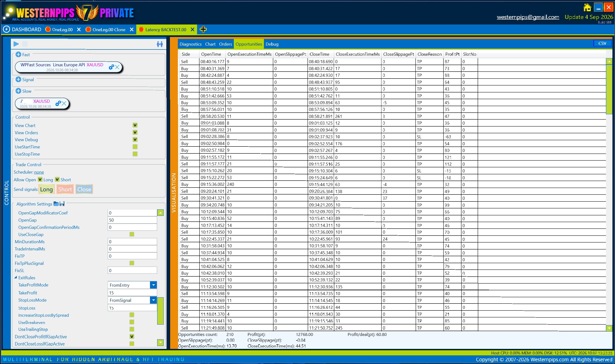This screenshot has height=364, width=615.
Task: Toggle the View Chart checkbox
Action: tap(135, 125)
